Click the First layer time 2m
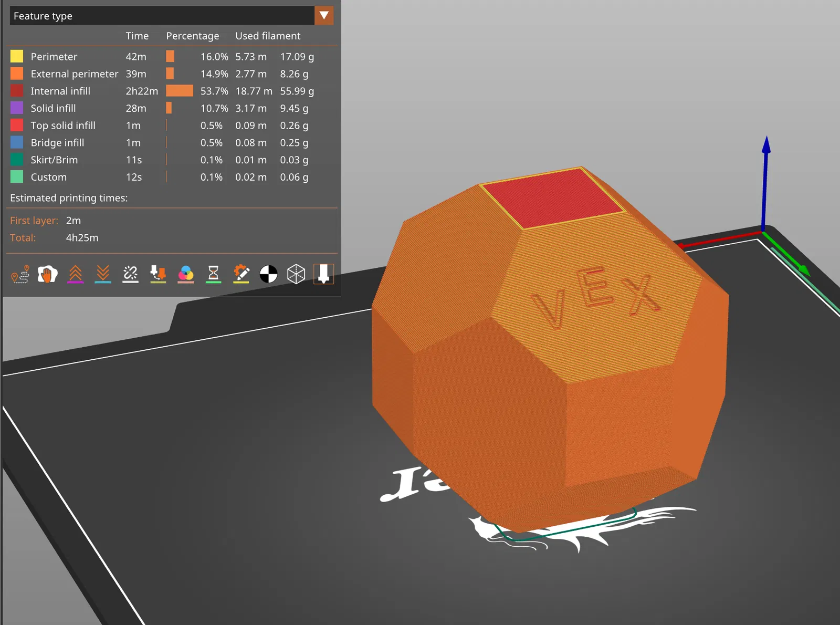The width and height of the screenshot is (840, 625). pos(73,221)
